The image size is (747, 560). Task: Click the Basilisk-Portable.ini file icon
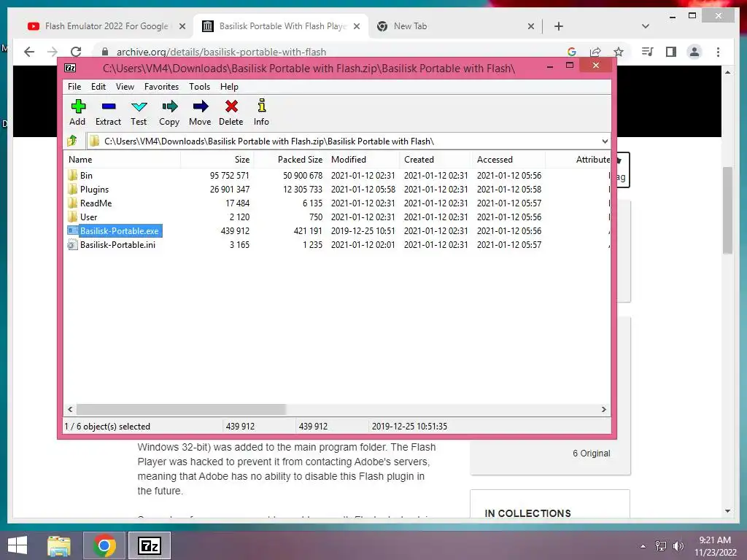72,245
